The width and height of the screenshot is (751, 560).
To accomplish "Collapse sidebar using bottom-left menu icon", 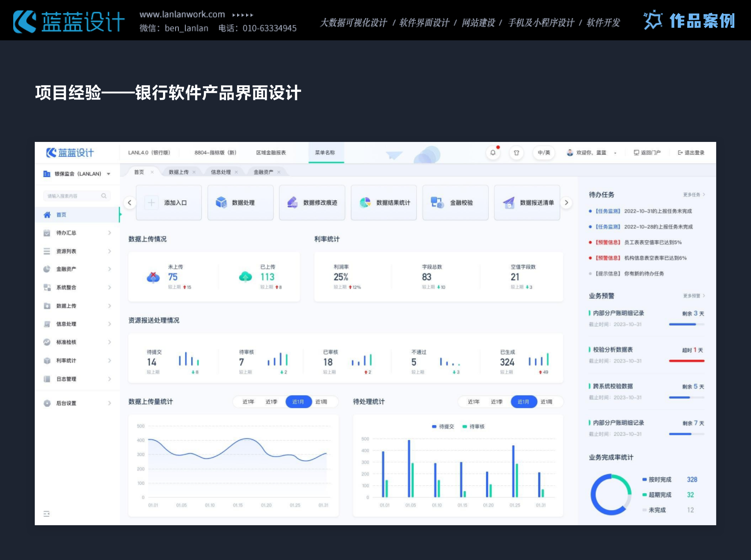I will point(47,514).
